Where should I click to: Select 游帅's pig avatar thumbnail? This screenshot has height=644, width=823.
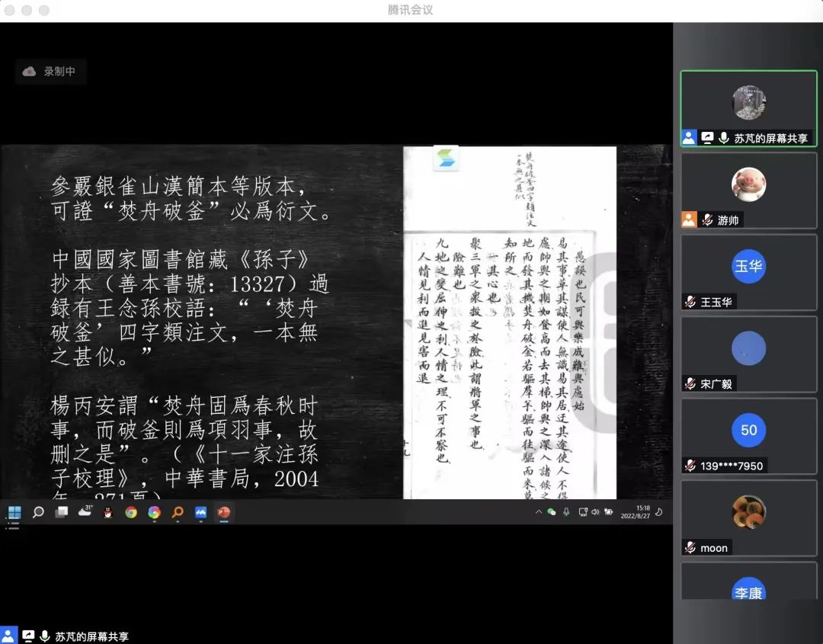pos(748,184)
